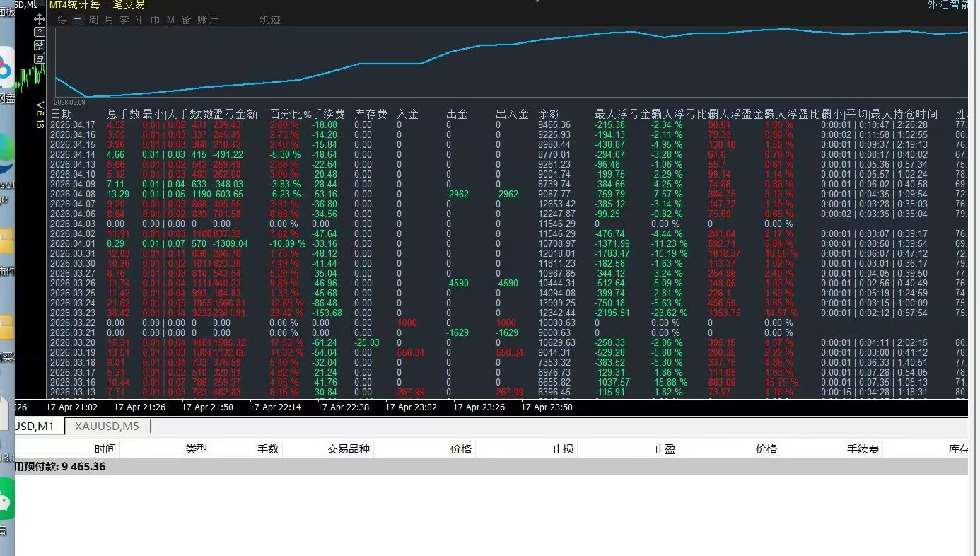
Task: Click the floating profit value 1818.37
Action: (724, 253)
